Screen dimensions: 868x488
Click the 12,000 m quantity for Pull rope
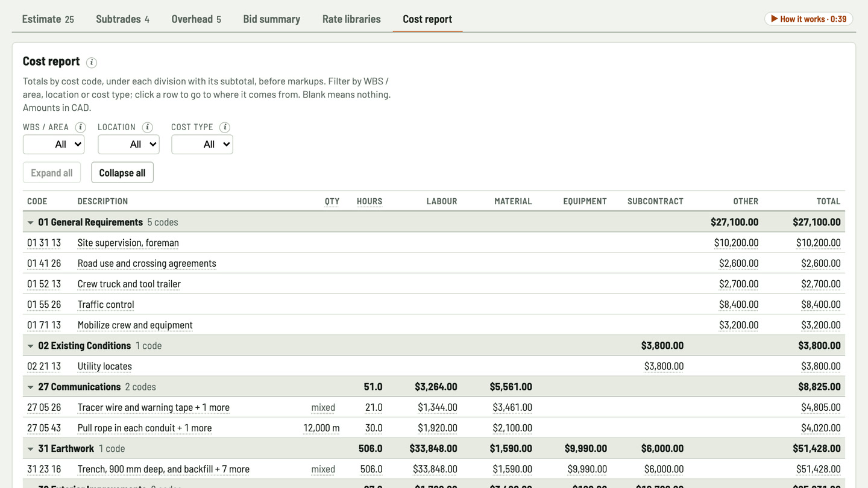321,428
